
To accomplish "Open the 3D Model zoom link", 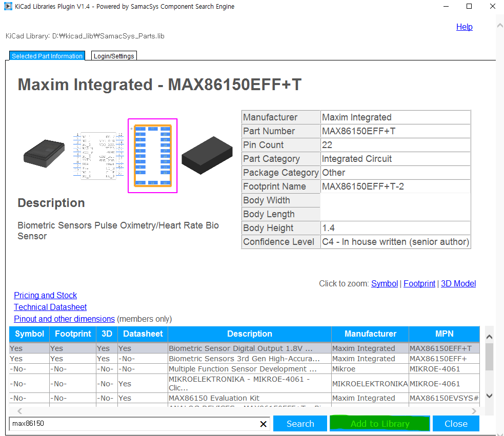I will point(458,283).
